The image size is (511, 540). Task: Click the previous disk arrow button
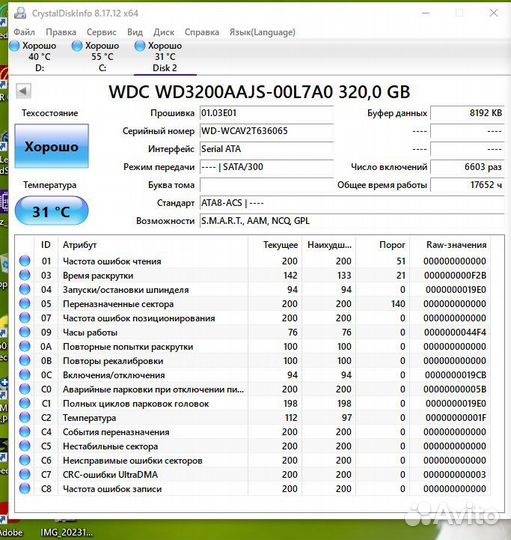click(23, 91)
